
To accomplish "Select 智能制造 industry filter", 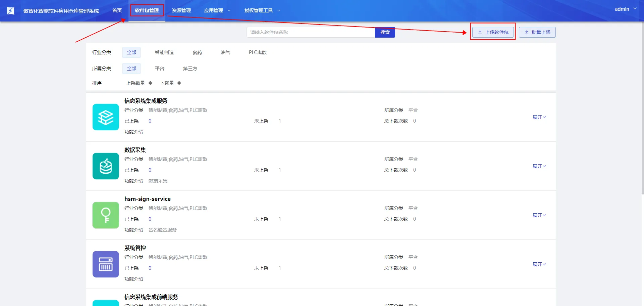I will [164, 52].
